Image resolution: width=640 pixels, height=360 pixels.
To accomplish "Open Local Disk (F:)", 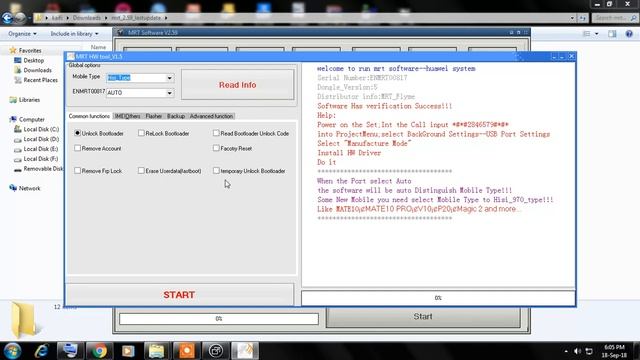I will [x=41, y=159].
